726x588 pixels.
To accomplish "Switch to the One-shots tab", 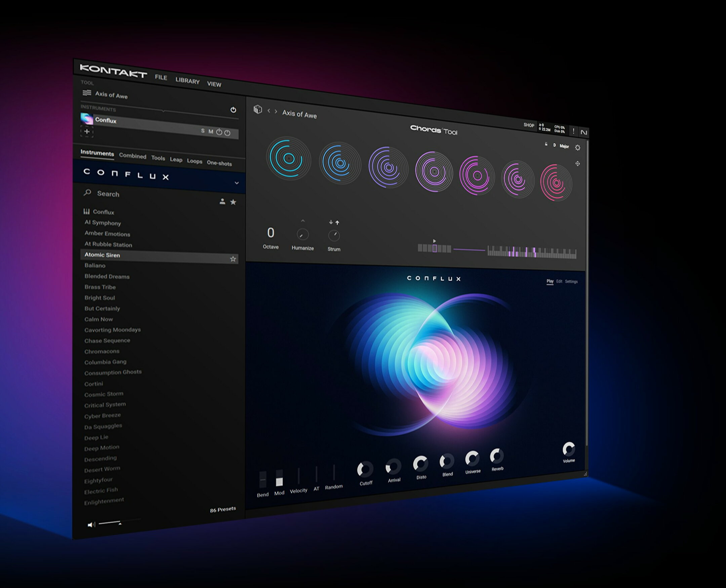I will [219, 163].
